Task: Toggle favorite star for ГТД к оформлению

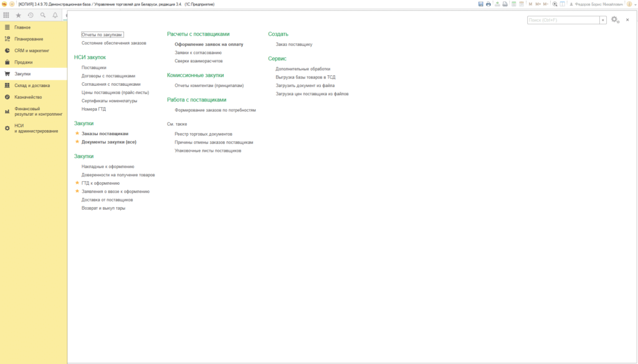Action: [x=77, y=183]
